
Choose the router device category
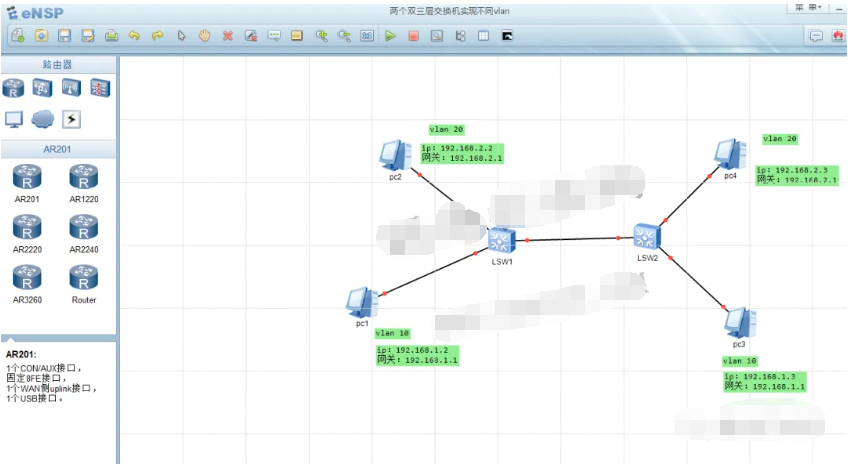coord(14,88)
